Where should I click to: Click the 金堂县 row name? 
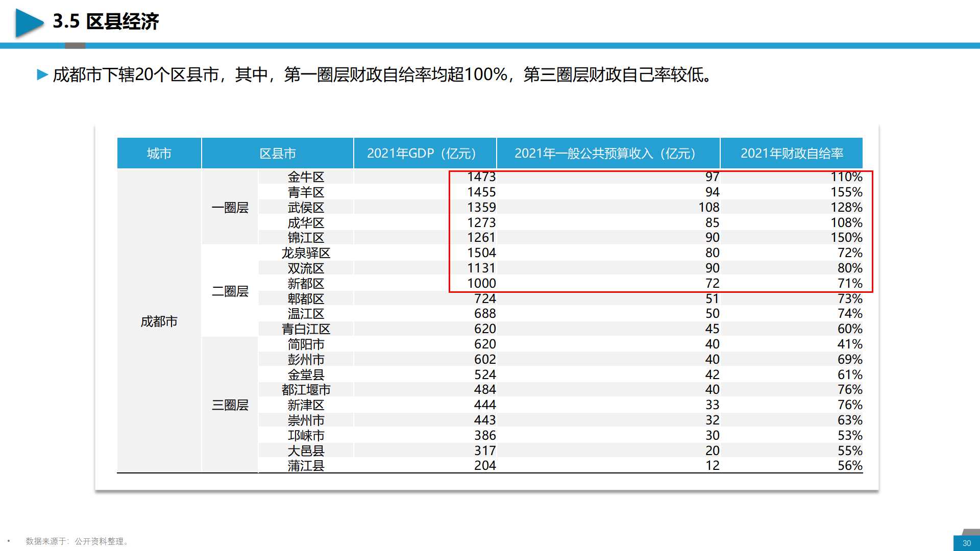pyautogui.click(x=306, y=375)
